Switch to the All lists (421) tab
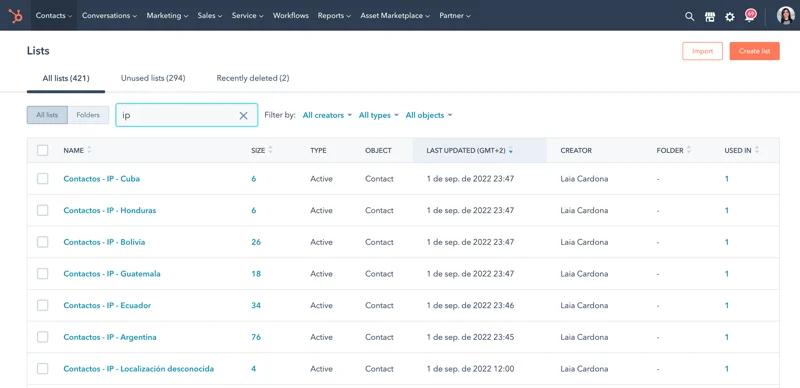 click(66, 79)
